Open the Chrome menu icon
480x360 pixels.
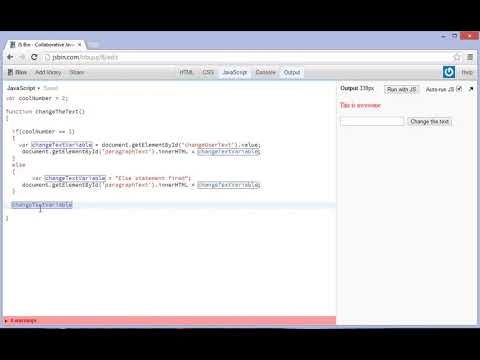tap(470, 57)
